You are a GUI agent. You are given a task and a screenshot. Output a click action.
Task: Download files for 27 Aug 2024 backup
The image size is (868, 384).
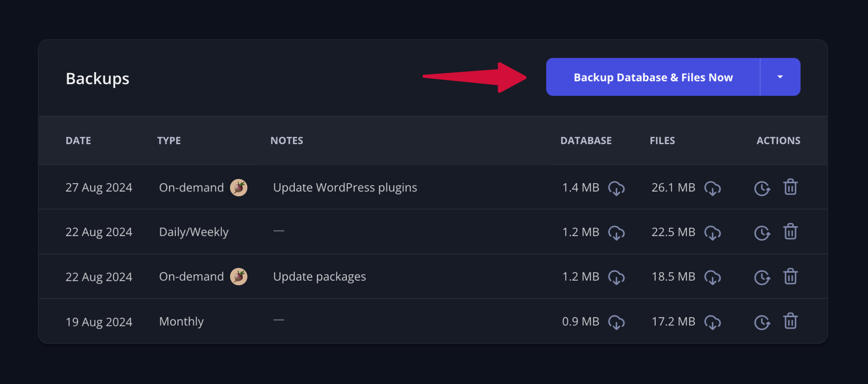point(712,188)
